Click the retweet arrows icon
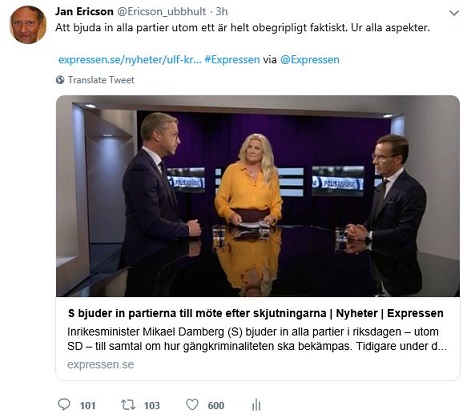This screenshot has width=467, height=418. pyautogui.click(x=128, y=405)
